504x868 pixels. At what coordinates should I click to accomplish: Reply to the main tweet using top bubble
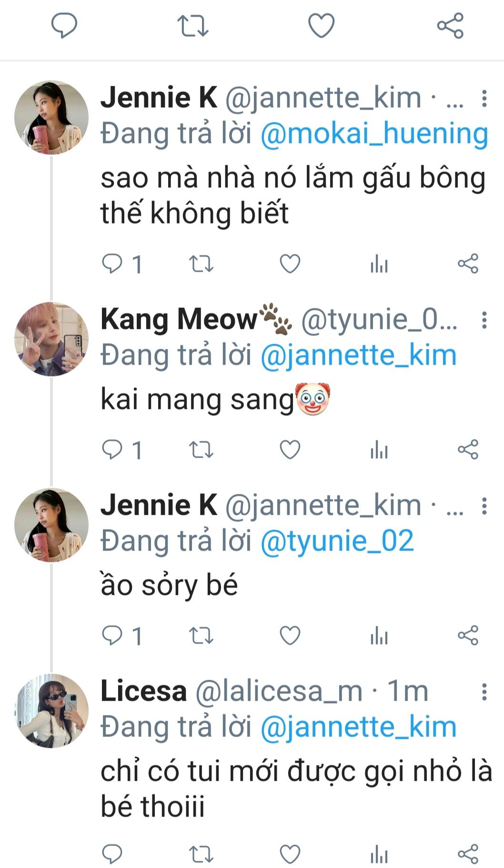pyautogui.click(x=64, y=26)
